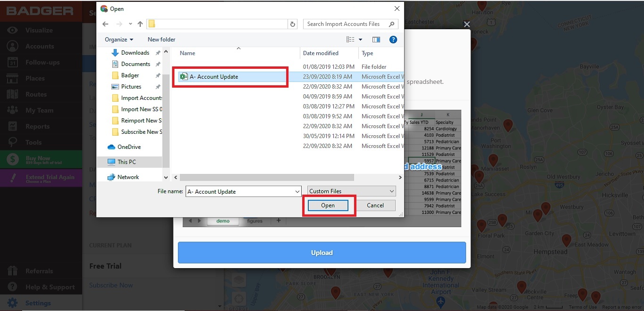Toggle the preview pane icon
644x311 pixels.
(x=376, y=40)
